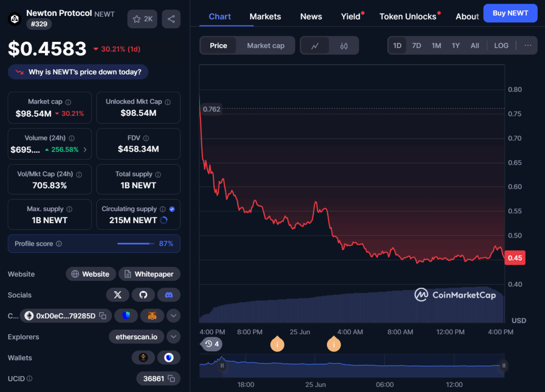Screen dimensions: 545x392
Task: Switch to the Markets tab
Action: pos(265,16)
